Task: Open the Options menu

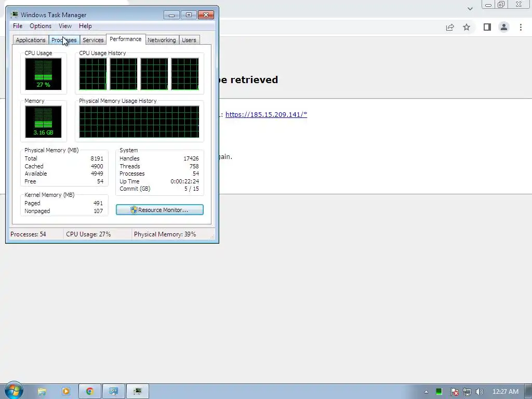Action: tap(41, 26)
